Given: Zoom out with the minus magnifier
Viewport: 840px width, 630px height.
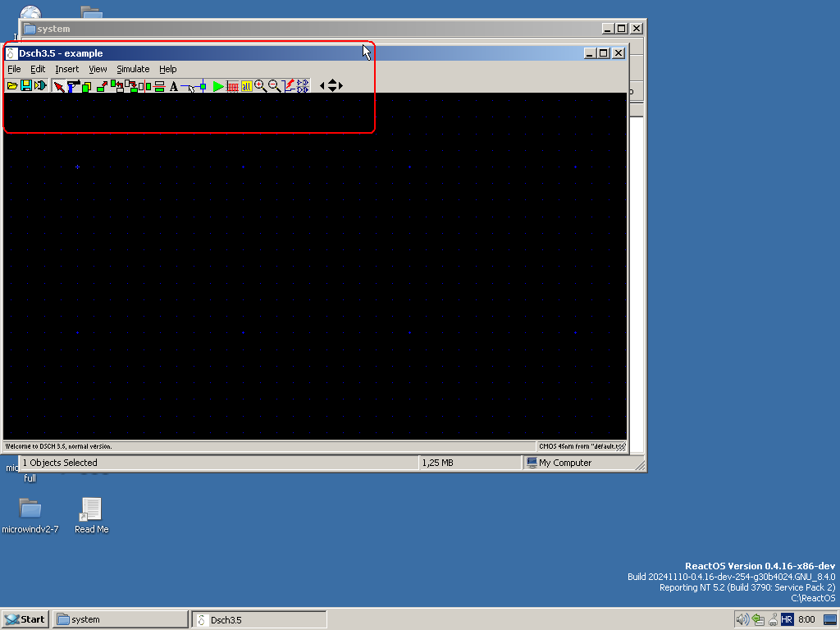Looking at the screenshot, I should 274,85.
